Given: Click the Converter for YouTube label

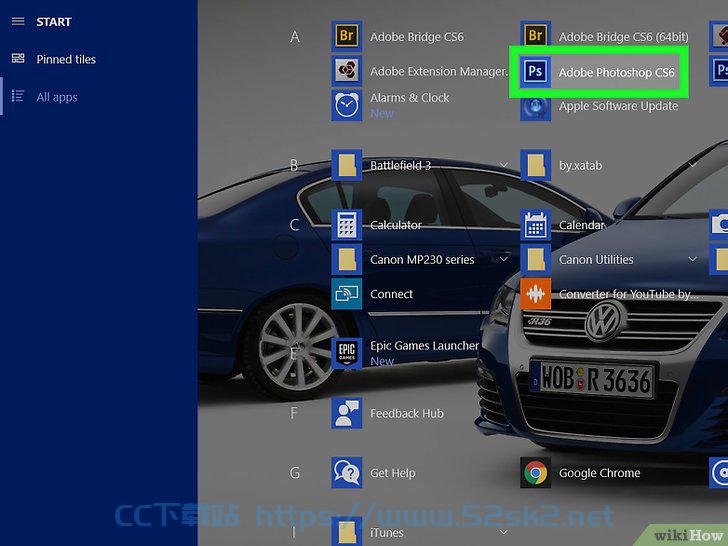Looking at the screenshot, I should tap(629, 294).
